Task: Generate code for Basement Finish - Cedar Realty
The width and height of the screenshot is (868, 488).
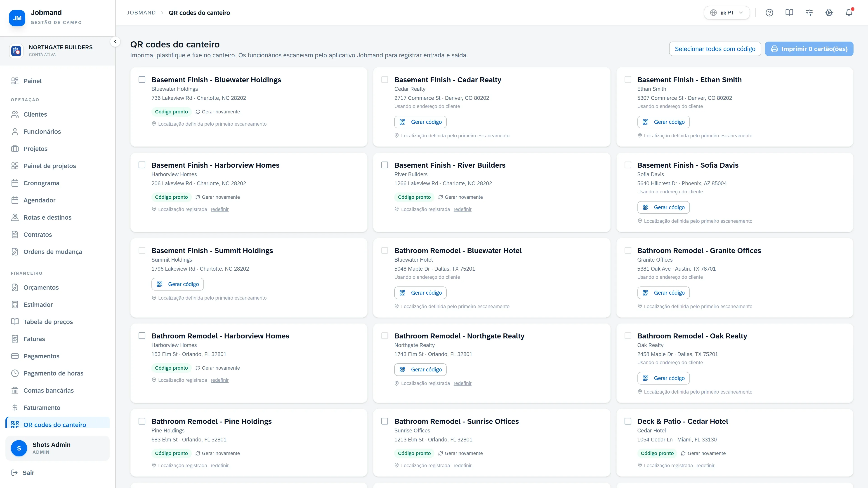Action: click(x=420, y=122)
